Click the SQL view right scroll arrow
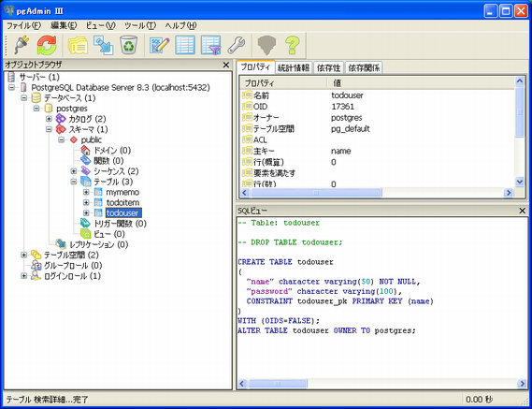The height and width of the screenshot is (409, 532). 522,384
